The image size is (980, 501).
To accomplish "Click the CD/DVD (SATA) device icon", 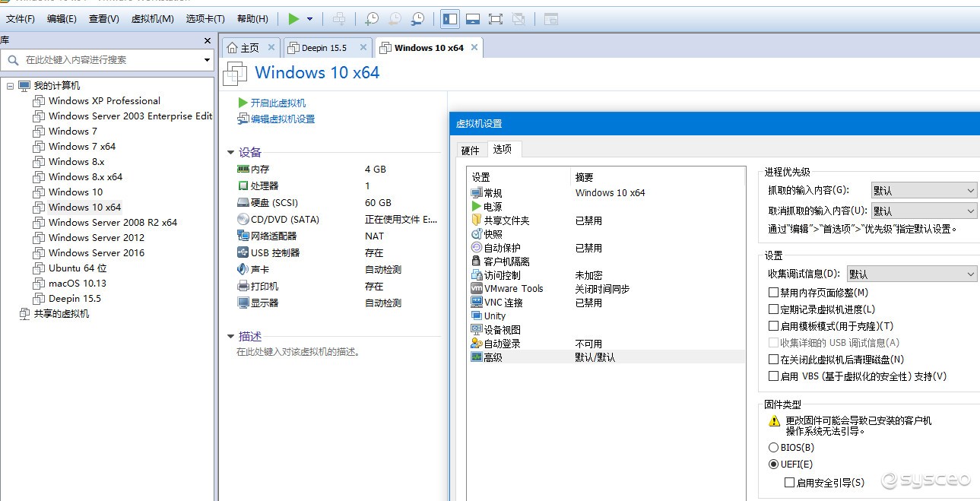I will (x=243, y=220).
